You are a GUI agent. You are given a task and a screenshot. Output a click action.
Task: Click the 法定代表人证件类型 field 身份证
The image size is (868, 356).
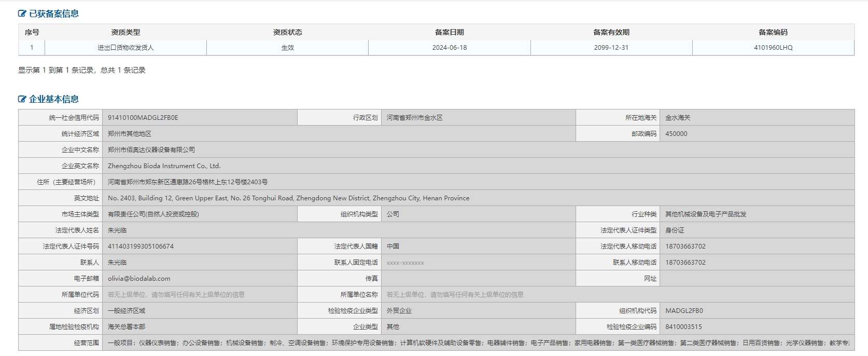(x=757, y=230)
